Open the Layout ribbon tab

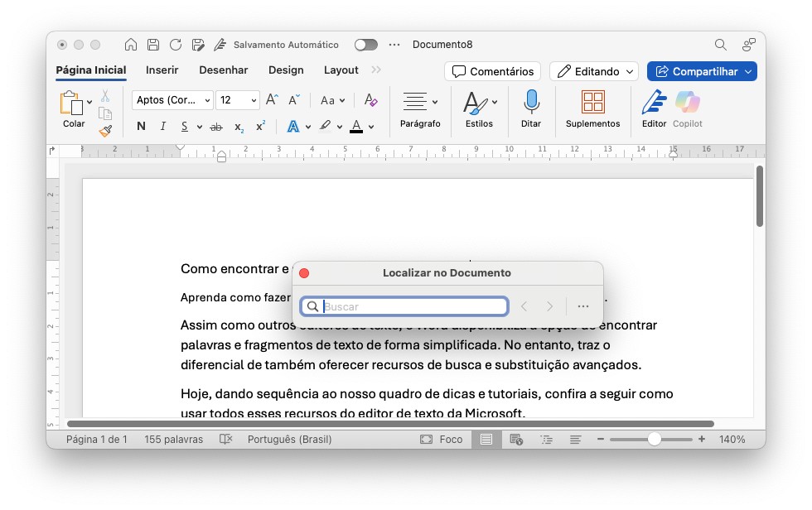pos(341,70)
